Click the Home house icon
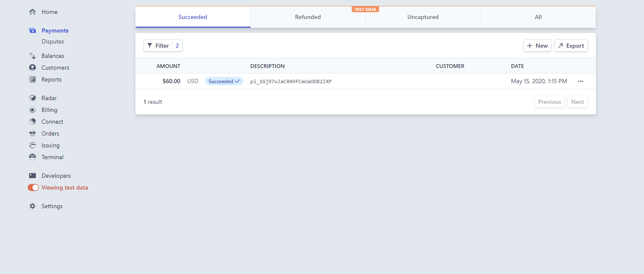Screen dimensions: 644x274 (x=32, y=12)
